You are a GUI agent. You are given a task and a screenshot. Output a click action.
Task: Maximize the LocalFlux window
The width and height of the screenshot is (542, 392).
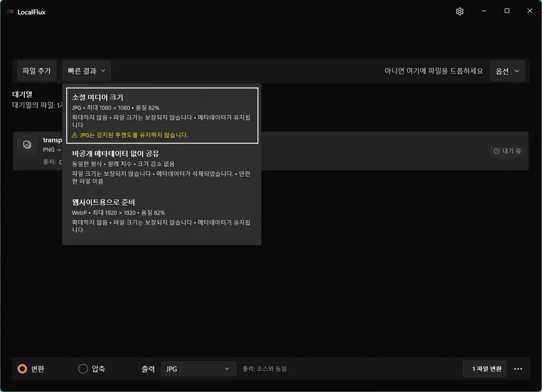pyautogui.click(x=507, y=11)
